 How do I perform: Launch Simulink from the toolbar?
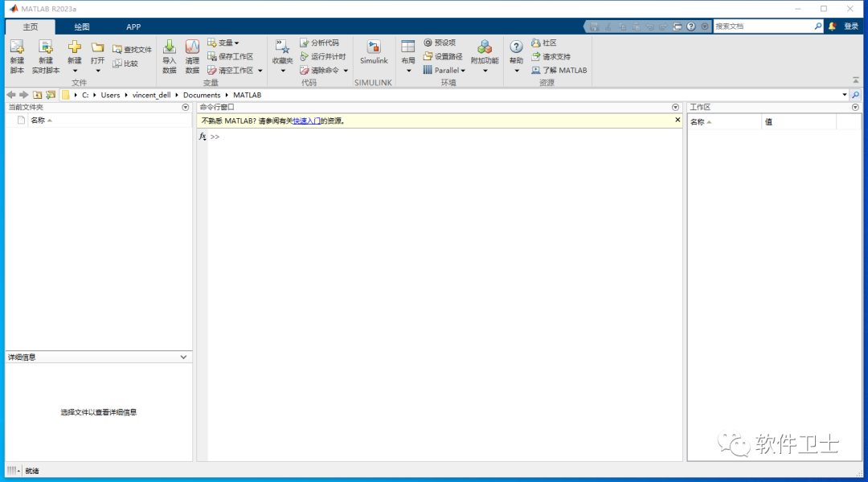tap(374, 52)
